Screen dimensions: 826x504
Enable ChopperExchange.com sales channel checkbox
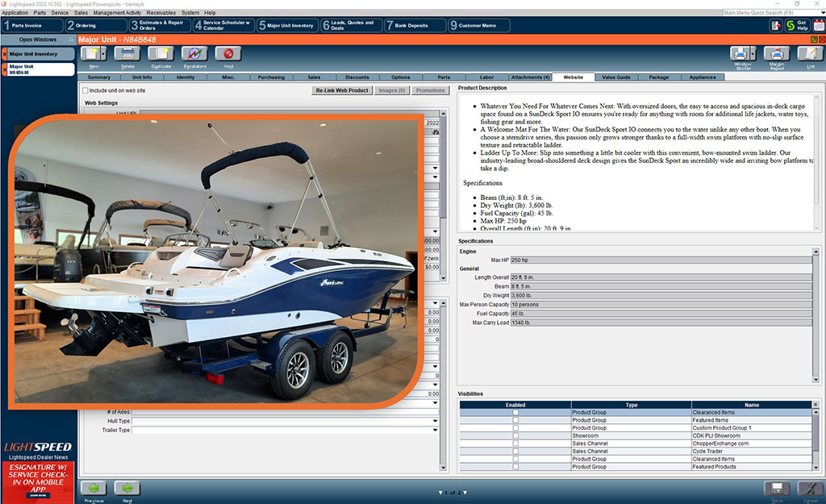pos(515,444)
